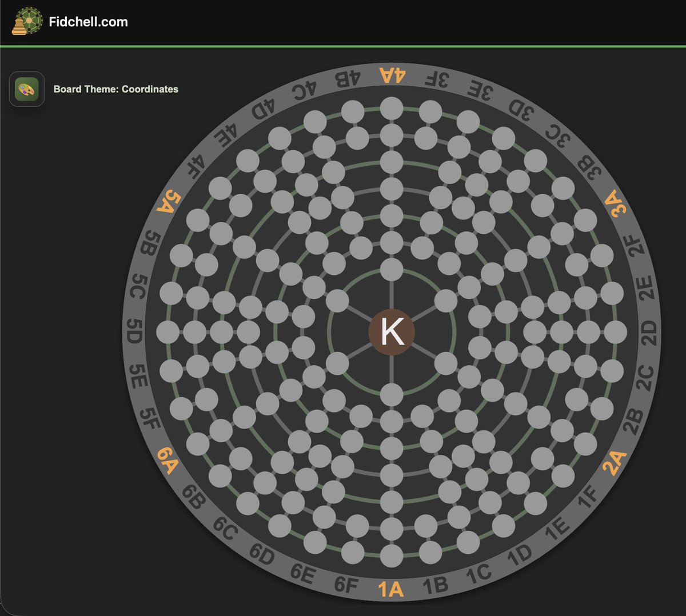Select outermost board node on the 2D spoke
This screenshot has height=616, width=686.
click(615, 332)
